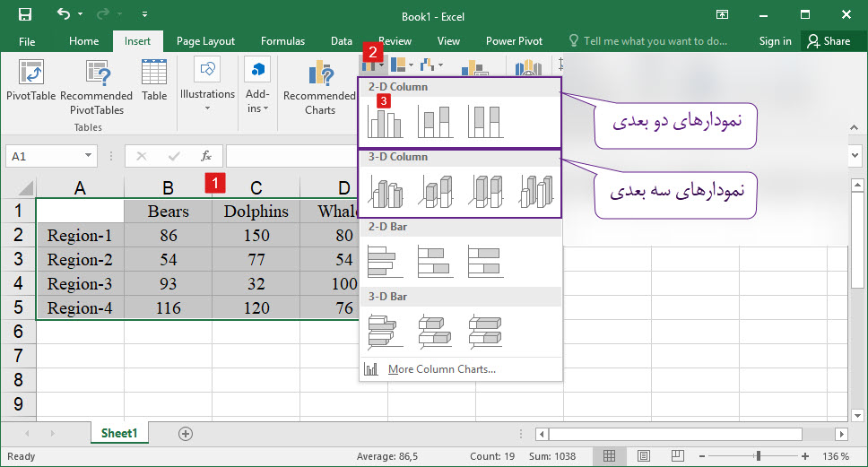Switch to the Home tab

(84, 41)
